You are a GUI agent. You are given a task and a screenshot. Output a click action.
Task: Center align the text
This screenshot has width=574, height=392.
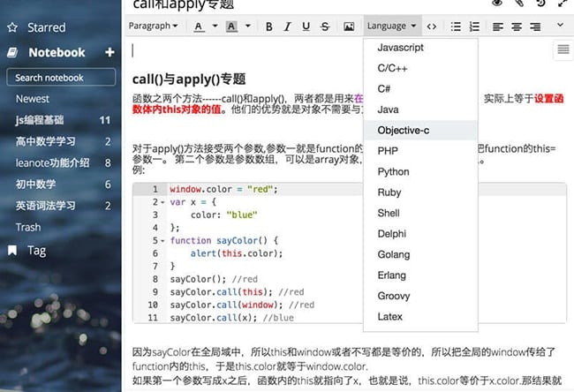pos(515,26)
